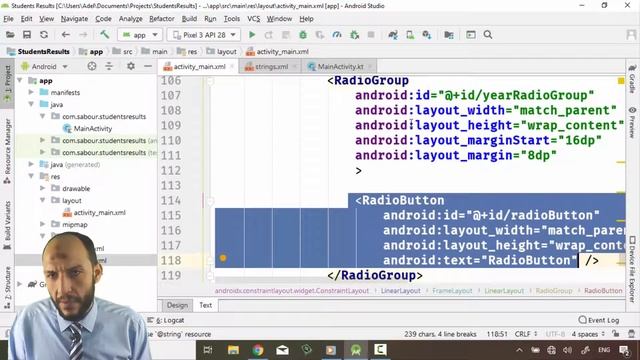This screenshot has height=360, width=640.
Task: Open the Event Log button
Action: (599, 320)
